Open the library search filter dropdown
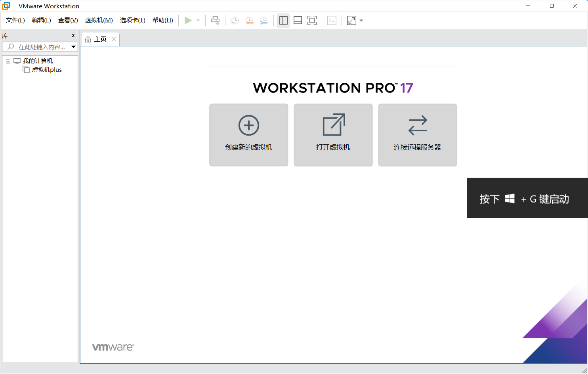The height and width of the screenshot is (374, 588). [73, 47]
